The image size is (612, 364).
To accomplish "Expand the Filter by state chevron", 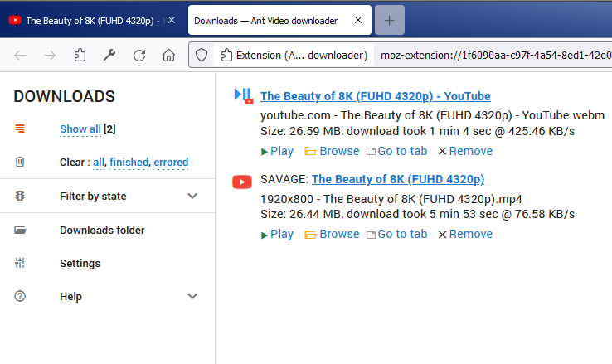I will coord(192,196).
